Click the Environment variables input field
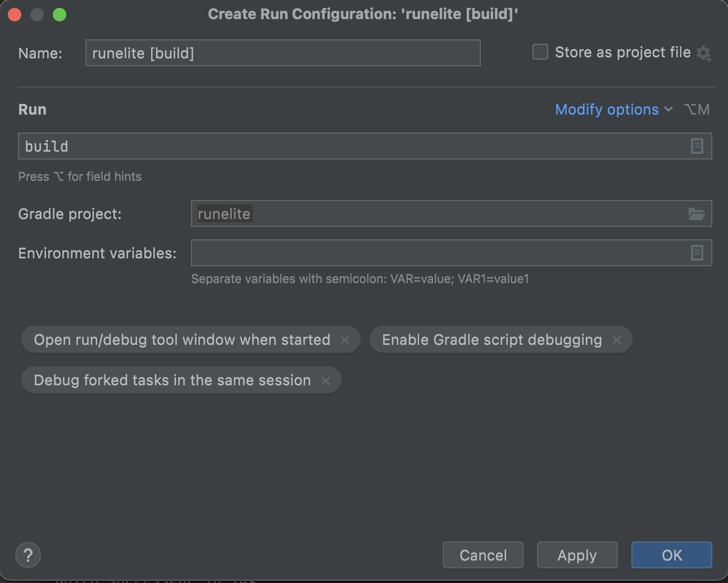This screenshot has height=583, width=728. click(x=438, y=253)
